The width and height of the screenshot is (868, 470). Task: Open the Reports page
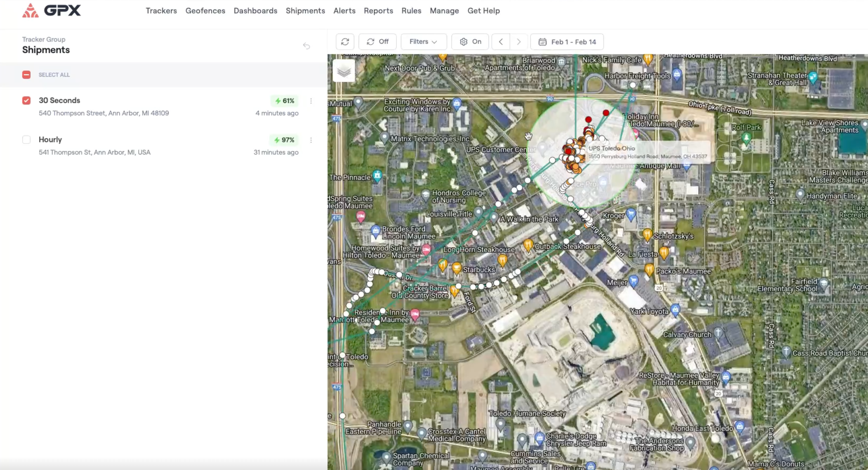tap(378, 11)
